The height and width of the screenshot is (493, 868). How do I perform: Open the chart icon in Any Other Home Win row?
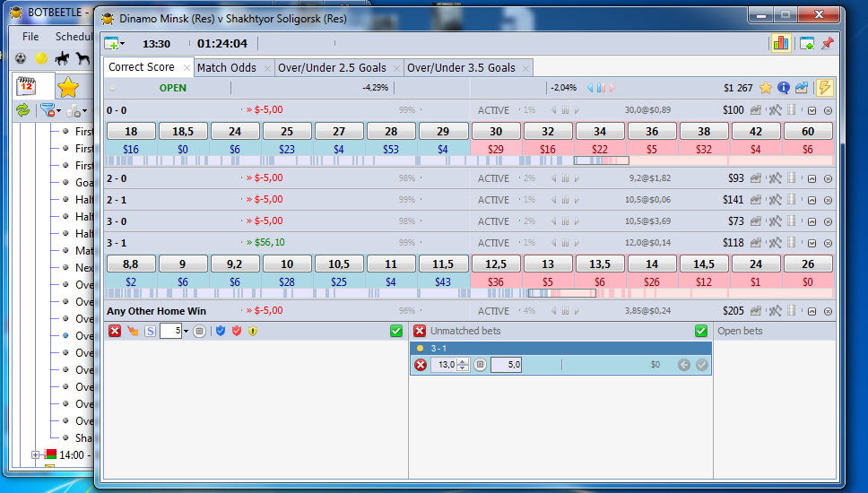(x=756, y=311)
